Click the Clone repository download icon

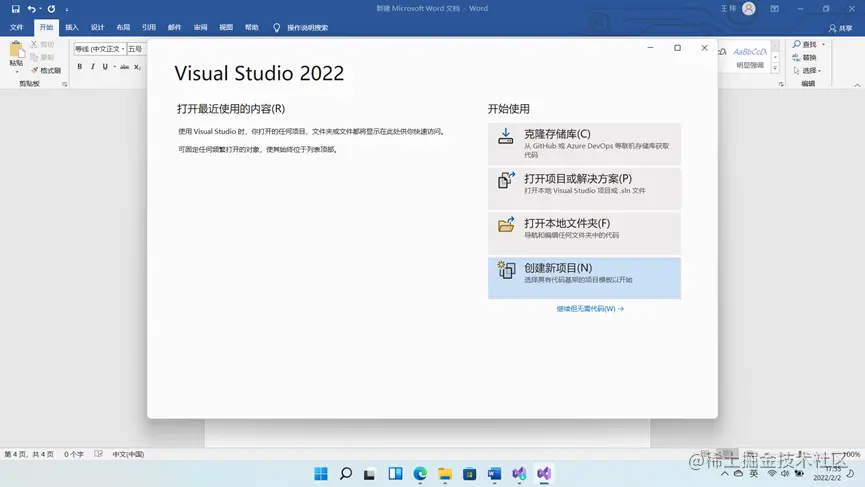[x=505, y=136]
